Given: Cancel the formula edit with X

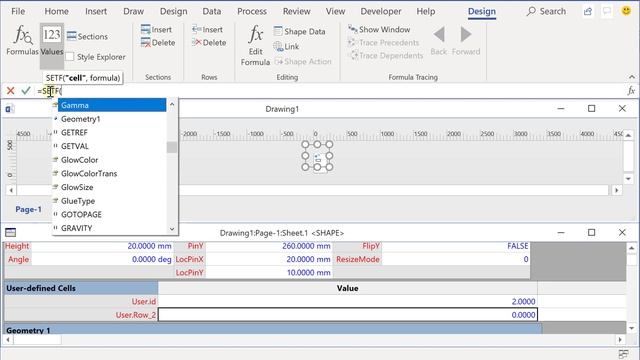Looking at the screenshot, I should 11,91.
